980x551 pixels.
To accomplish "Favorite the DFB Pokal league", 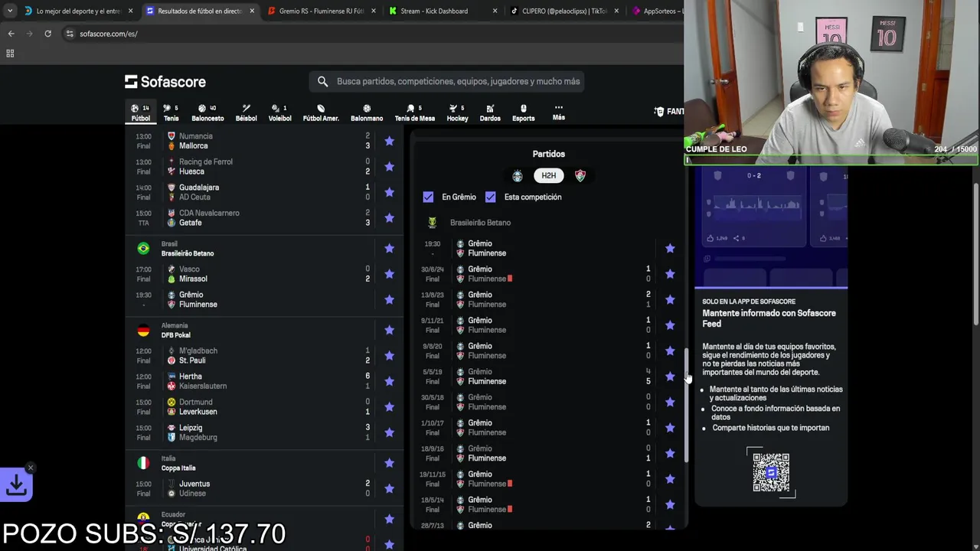I will pos(389,330).
